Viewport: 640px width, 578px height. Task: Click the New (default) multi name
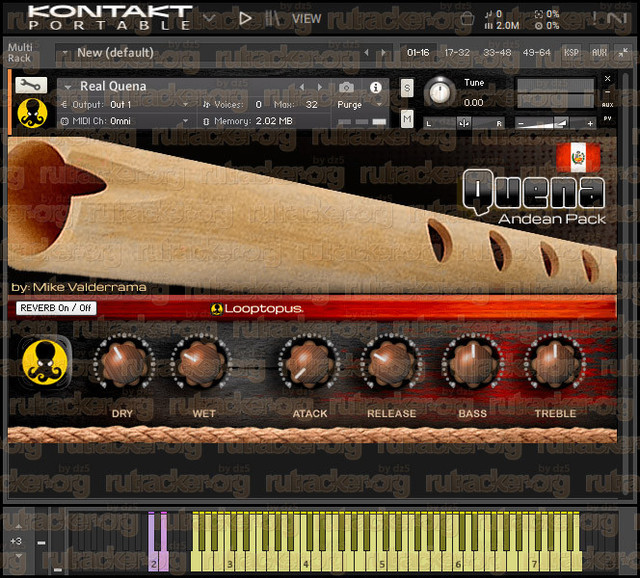[x=115, y=53]
